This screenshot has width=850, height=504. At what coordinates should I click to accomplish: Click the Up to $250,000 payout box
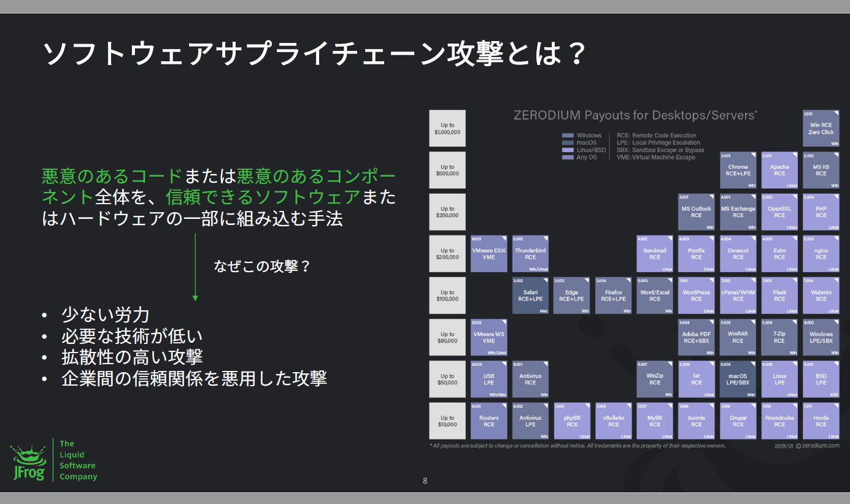(447, 212)
